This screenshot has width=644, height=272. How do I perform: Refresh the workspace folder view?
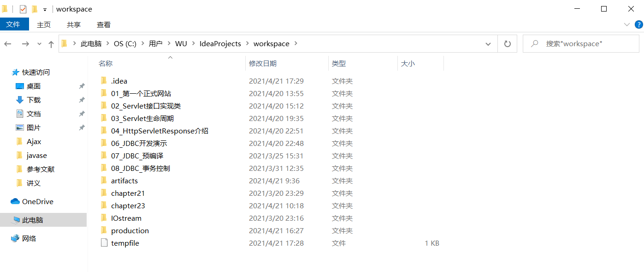[x=508, y=44]
